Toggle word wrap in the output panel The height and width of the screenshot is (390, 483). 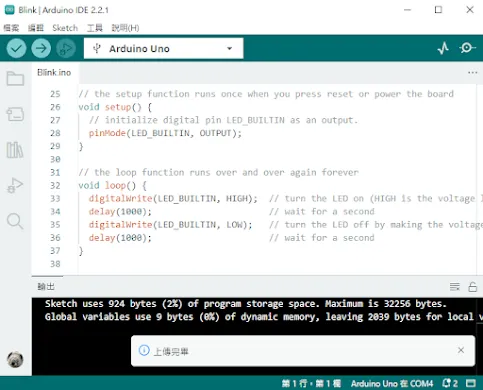click(x=455, y=287)
